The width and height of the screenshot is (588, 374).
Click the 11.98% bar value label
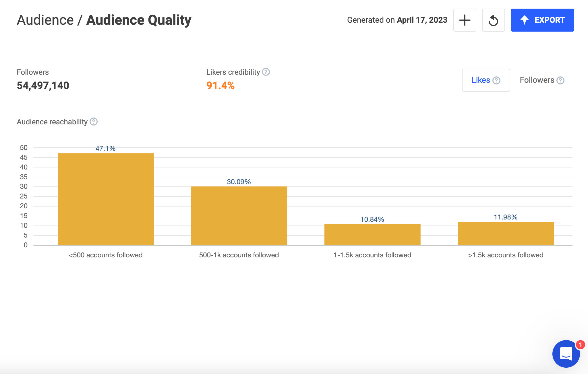(x=506, y=217)
